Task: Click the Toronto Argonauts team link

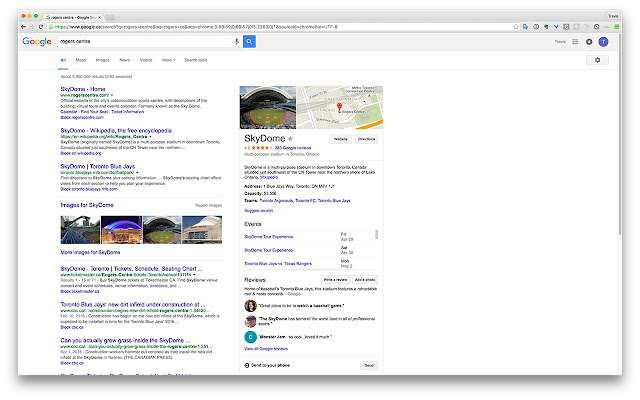Action: point(276,201)
